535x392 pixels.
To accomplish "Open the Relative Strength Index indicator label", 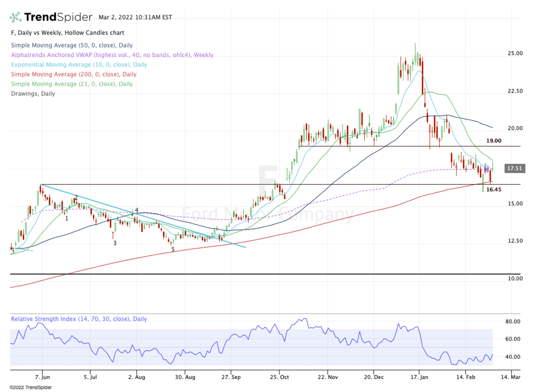I will pos(79,319).
